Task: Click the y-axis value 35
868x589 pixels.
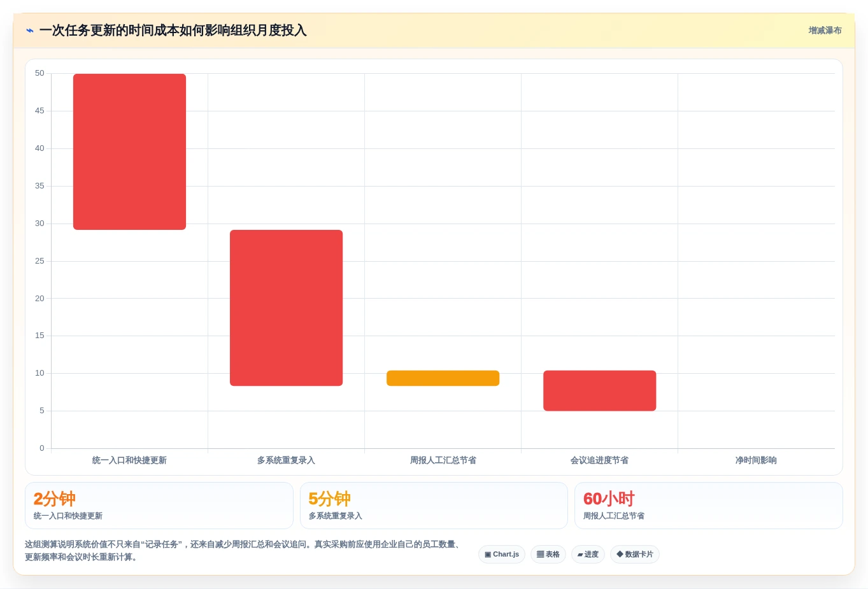Action: 39,186
